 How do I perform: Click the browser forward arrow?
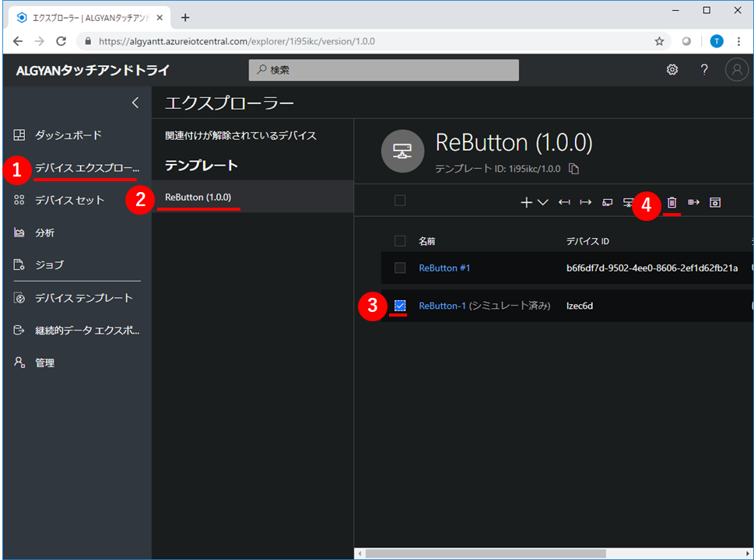[40, 41]
